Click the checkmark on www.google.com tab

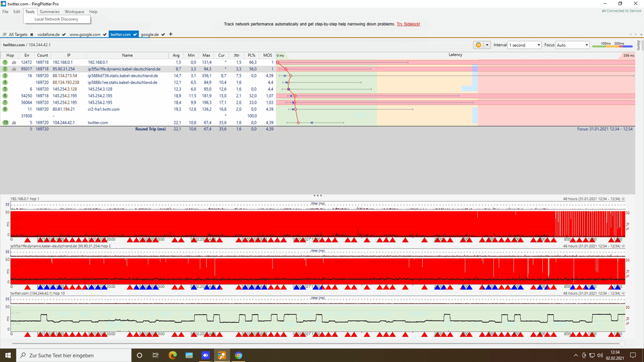pyautogui.click(x=104, y=35)
